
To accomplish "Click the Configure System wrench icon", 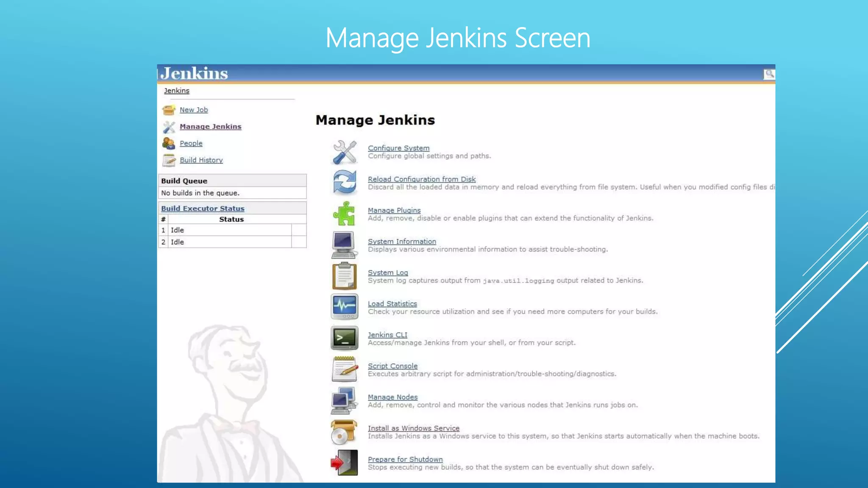I will tap(344, 152).
